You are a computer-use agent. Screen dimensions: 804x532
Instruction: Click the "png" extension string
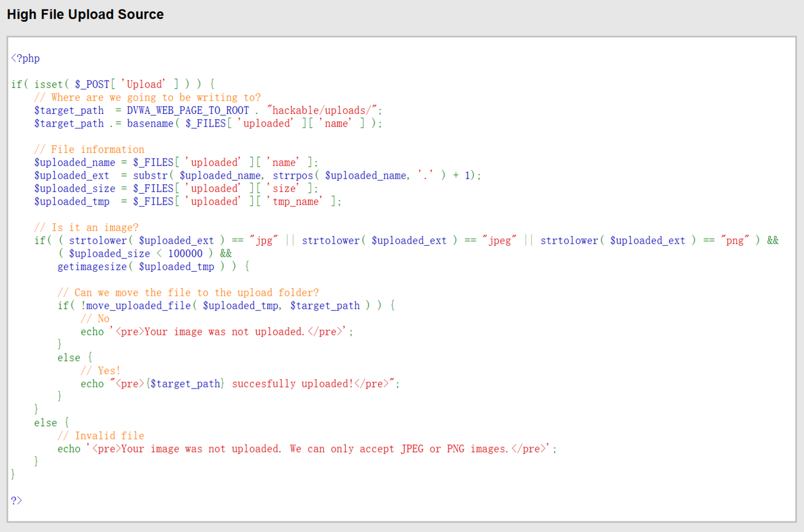tap(735, 241)
